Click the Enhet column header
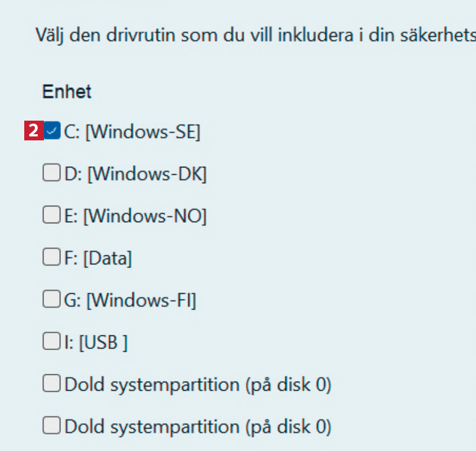476x451 pixels. point(67,91)
